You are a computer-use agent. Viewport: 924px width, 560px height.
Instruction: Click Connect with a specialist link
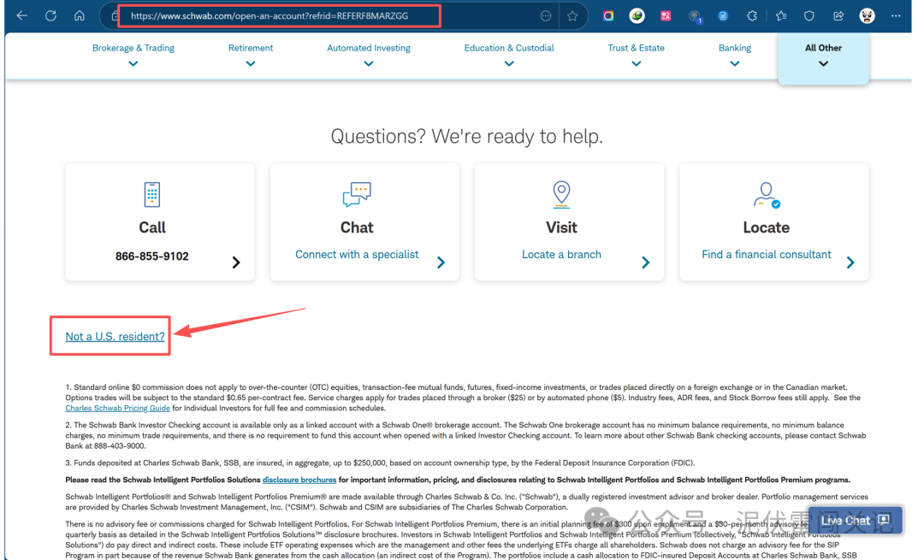[x=357, y=255]
